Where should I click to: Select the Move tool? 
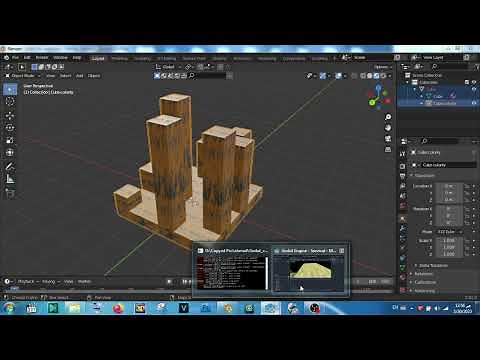[10, 115]
